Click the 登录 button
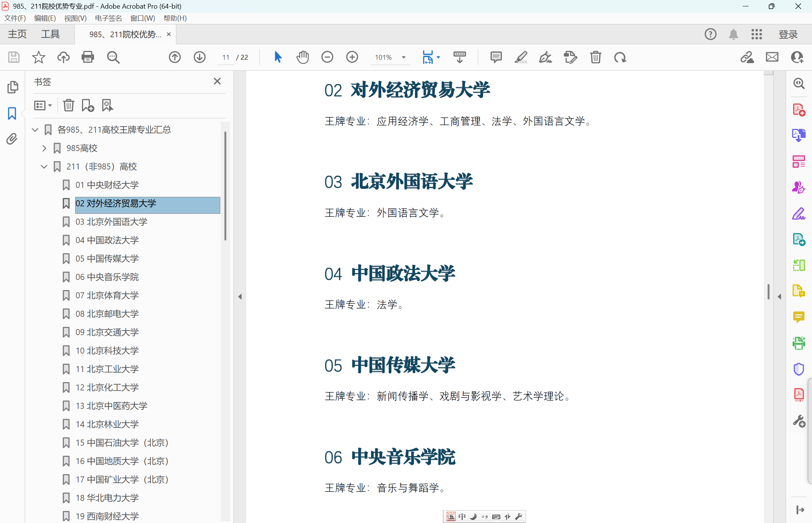The height and width of the screenshot is (523, 812). tap(788, 34)
